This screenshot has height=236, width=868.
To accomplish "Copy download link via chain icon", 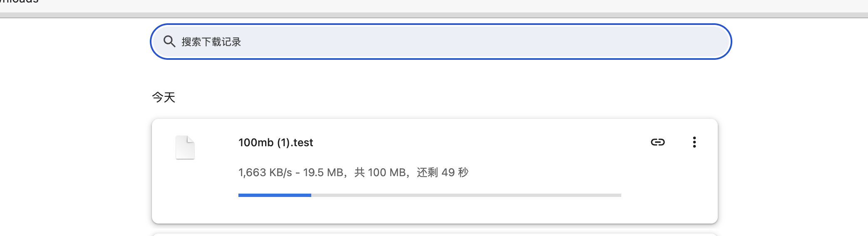I will 657,142.
